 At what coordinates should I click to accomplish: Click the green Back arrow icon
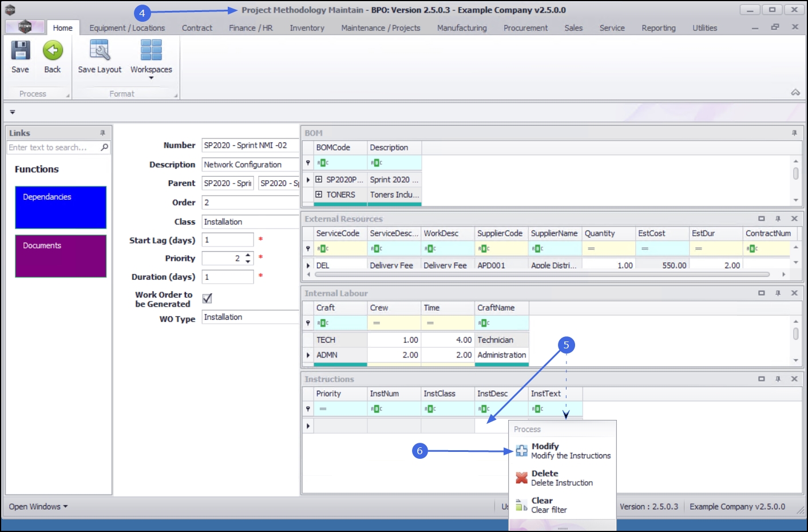pyautogui.click(x=53, y=51)
